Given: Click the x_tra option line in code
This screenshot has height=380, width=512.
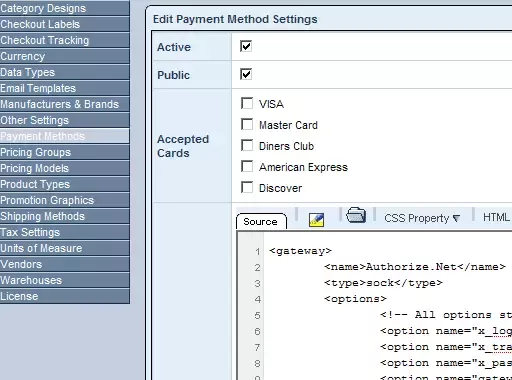Looking at the screenshot, I should pyautogui.click(x=446, y=347).
